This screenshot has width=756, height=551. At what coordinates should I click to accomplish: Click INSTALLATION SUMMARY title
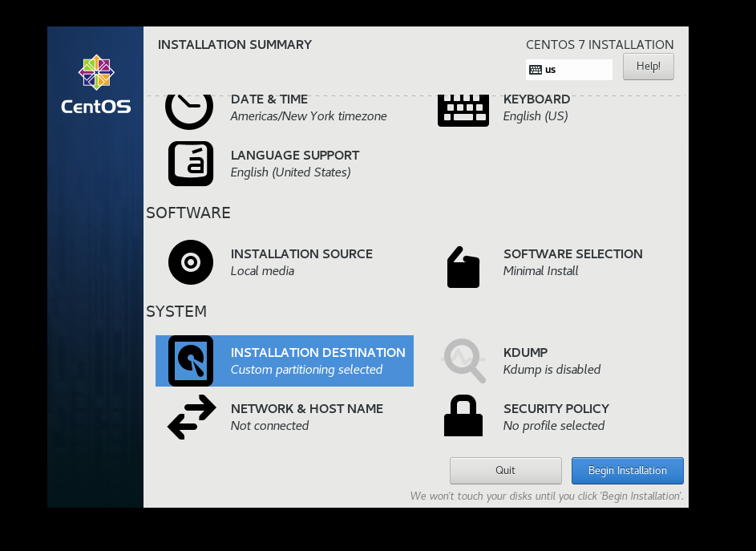point(235,44)
